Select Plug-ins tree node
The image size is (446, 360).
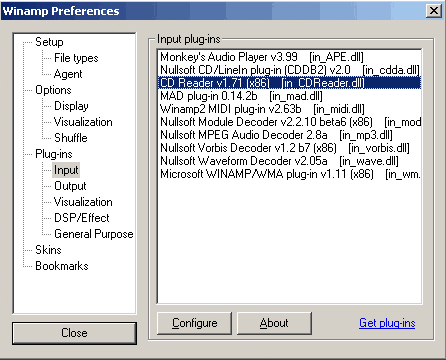pyautogui.click(x=54, y=154)
